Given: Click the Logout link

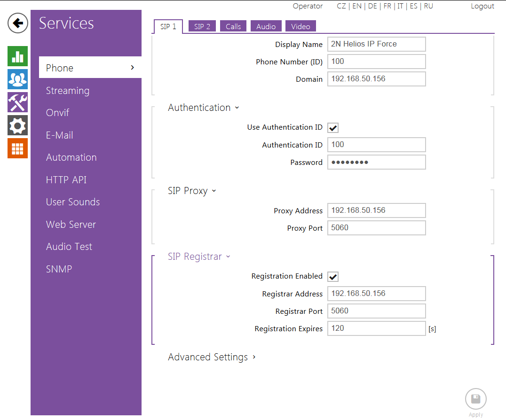Looking at the screenshot, I should coord(482,6).
